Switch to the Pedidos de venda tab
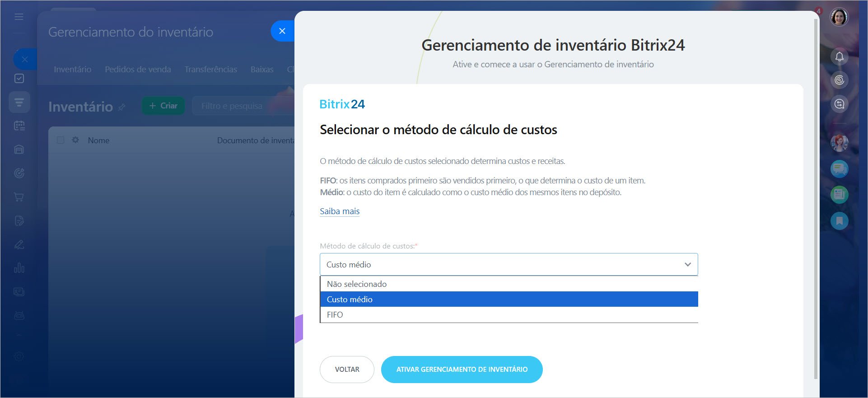Image resolution: width=868 pixels, height=398 pixels. [x=138, y=69]
